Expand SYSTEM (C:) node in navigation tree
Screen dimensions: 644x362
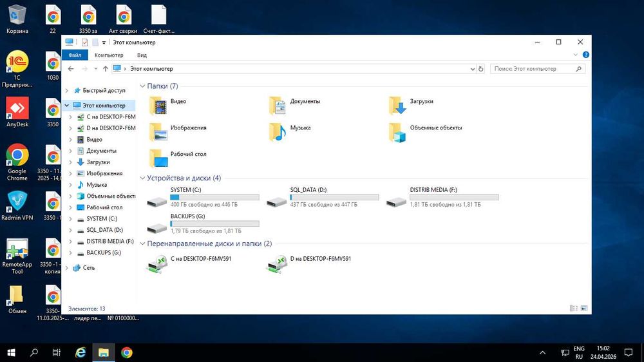point(71,218)
